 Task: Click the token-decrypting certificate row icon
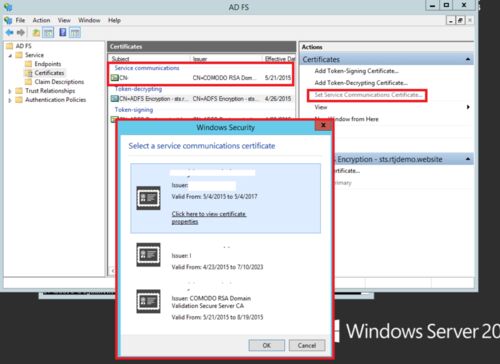click(x=115, y=99)
